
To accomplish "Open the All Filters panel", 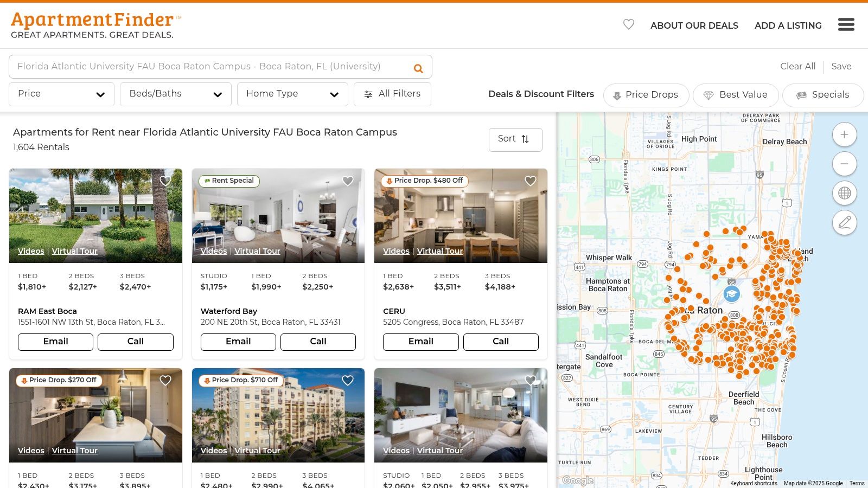I will (392, 94).
